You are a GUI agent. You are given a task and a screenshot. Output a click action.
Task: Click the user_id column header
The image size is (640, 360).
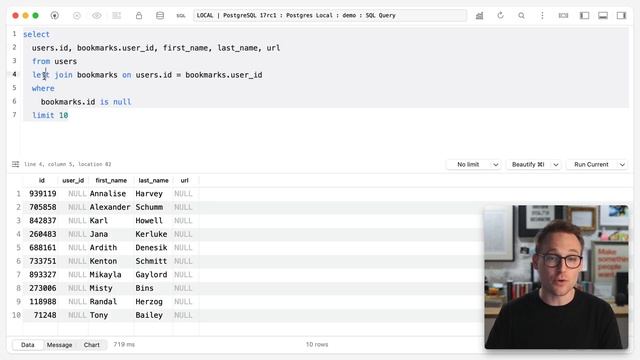73,180
